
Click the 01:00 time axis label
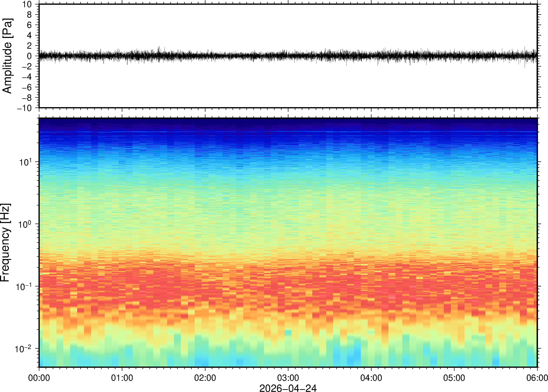(x=122, y=378)
